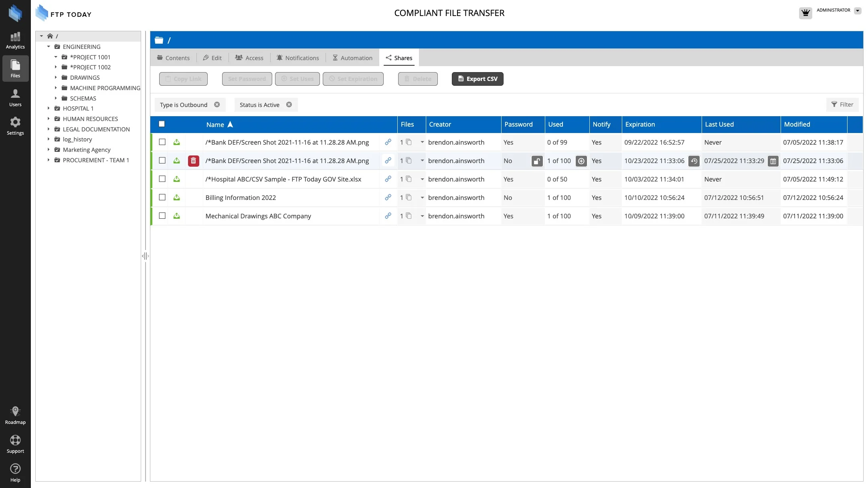
Task: Expand files dropdown arrow for Billing Information 2022
Action: coord(422,198)
